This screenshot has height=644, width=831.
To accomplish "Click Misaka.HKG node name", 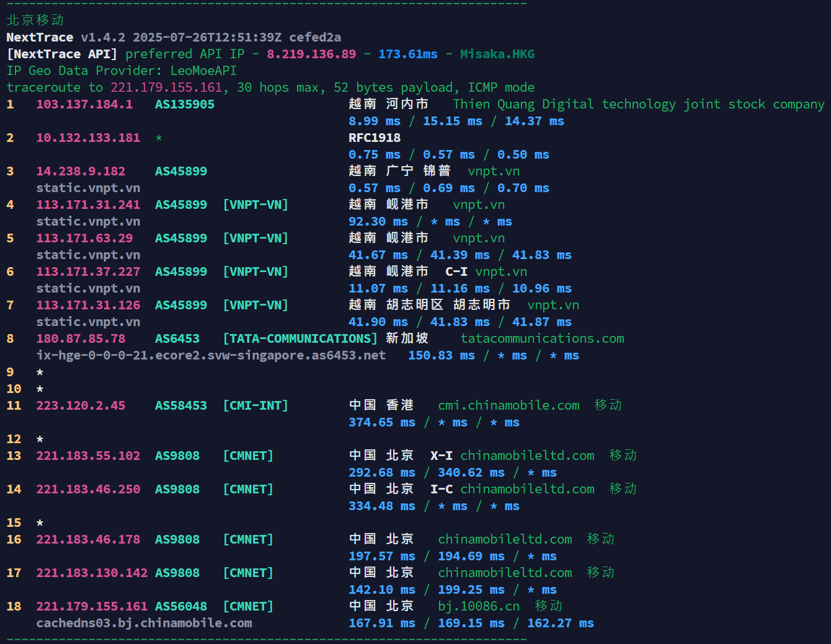I will point(497,54).
